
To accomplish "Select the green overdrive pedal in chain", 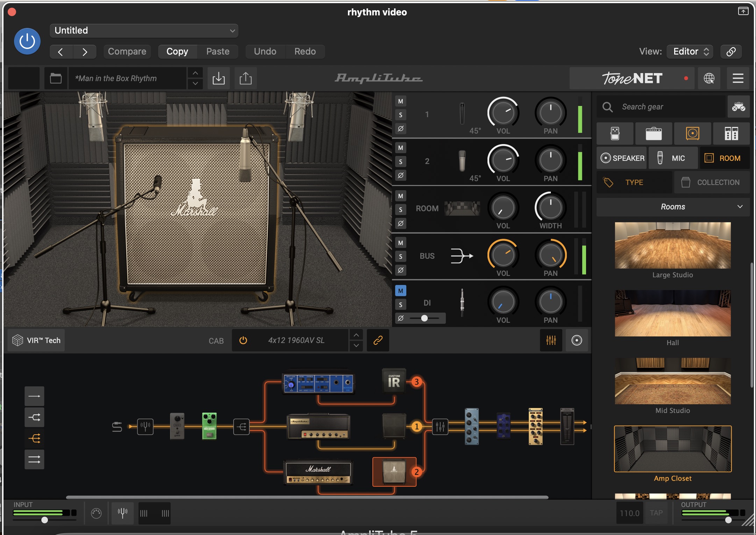I will pos(209,426).
